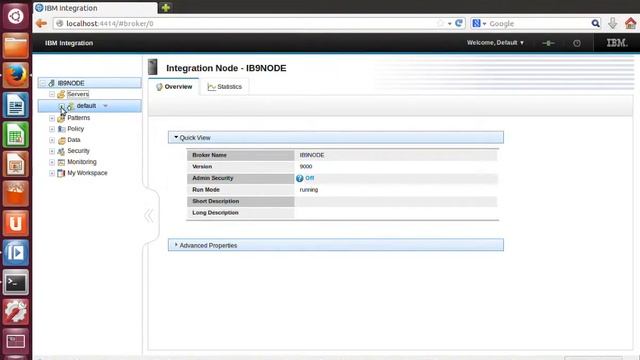Click the Short Description label

216,201
